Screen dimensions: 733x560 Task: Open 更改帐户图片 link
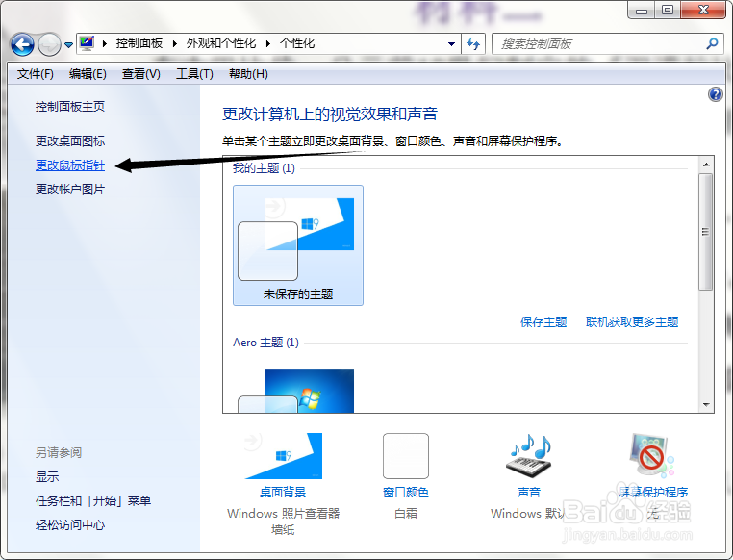tap(70, 190)
